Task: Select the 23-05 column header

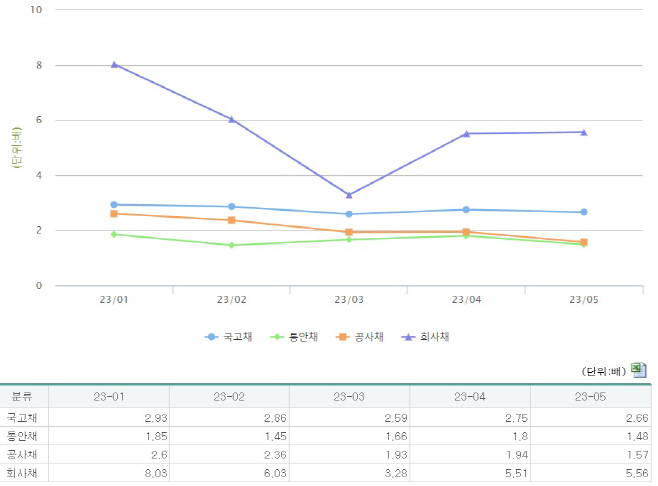Action: point(590,397)
